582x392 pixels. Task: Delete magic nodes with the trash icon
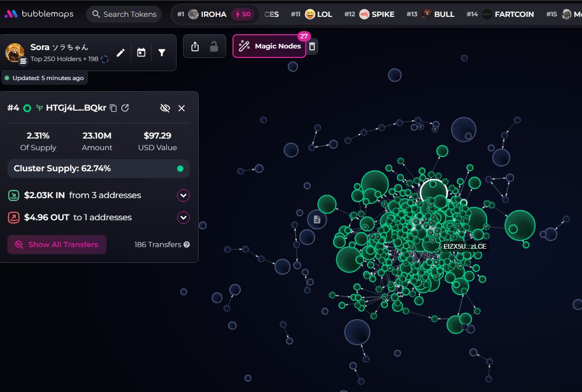coord(312,46)
